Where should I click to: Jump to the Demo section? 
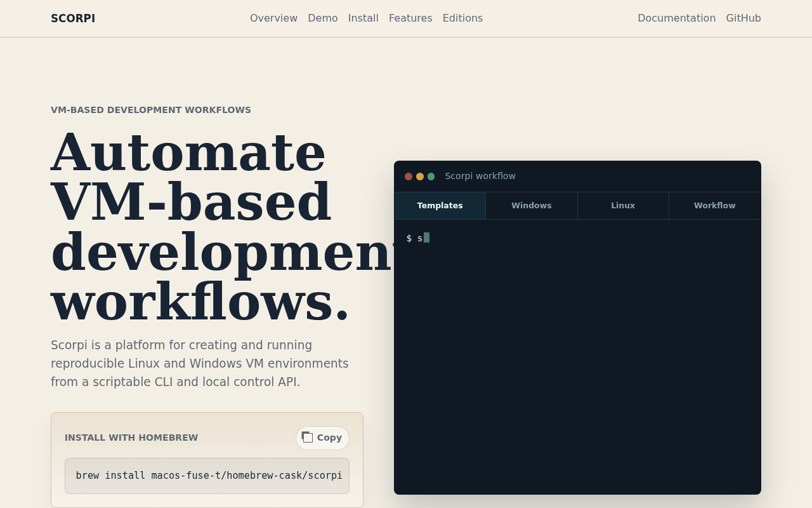(x=323, y=18)
